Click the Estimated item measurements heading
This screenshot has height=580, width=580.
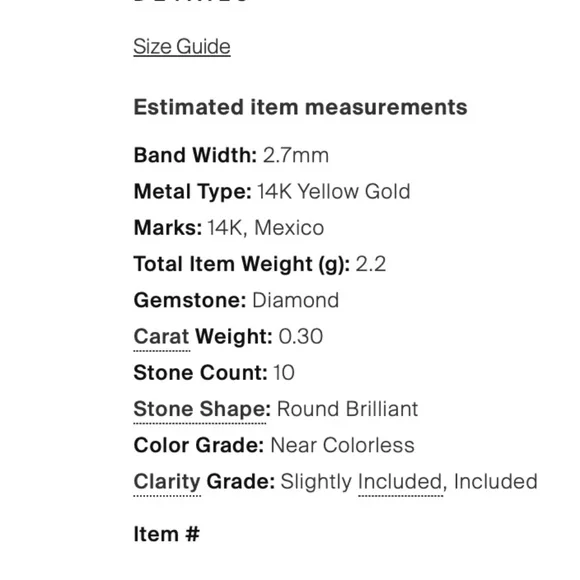click(300, 107)
